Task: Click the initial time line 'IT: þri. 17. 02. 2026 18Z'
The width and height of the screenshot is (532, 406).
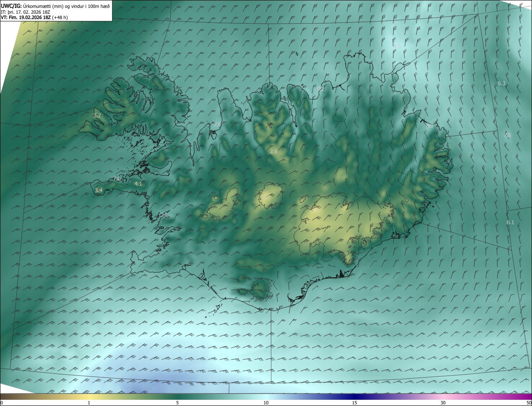Action: coord(25,12)
